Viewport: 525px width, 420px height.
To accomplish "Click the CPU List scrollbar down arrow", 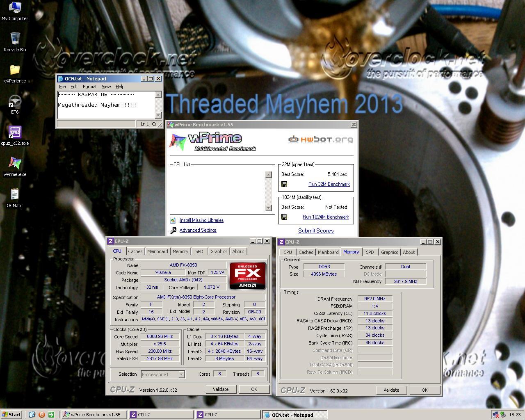I will [x=269, y=208].
